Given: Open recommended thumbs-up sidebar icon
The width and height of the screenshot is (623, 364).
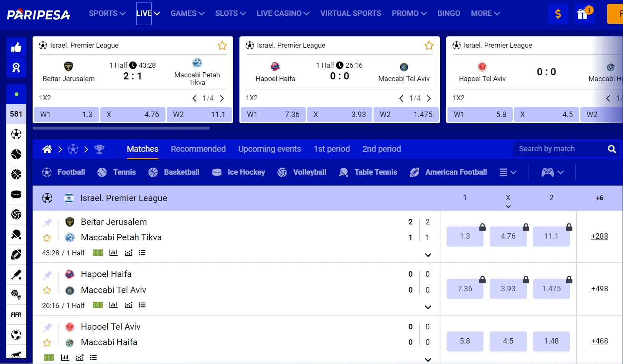Looking at the screenshot, I should (16, 47).
